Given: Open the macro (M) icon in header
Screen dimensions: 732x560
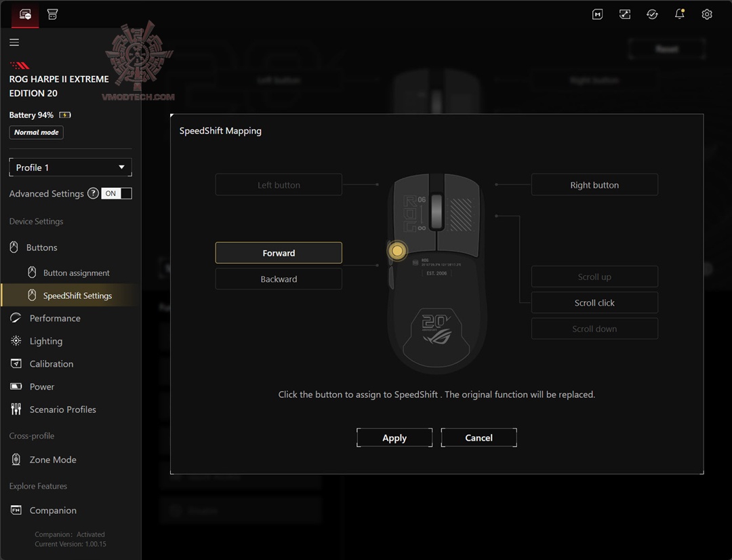Looking at the screenshot, I should (x=598, y=14).
